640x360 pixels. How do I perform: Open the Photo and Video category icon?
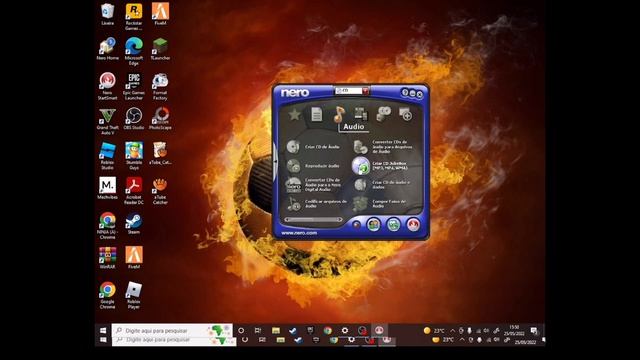pos(361,114)
